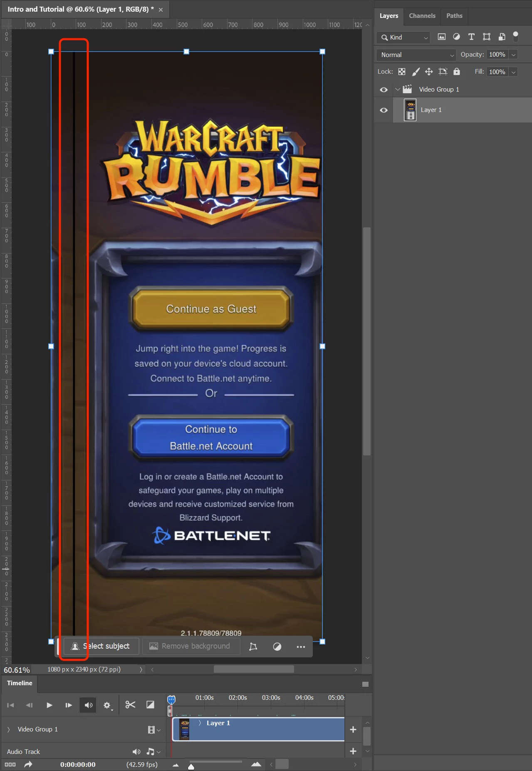Screen dimensions: 532x771
Task: Click Select subject in contextual bar
Action: 101,646
